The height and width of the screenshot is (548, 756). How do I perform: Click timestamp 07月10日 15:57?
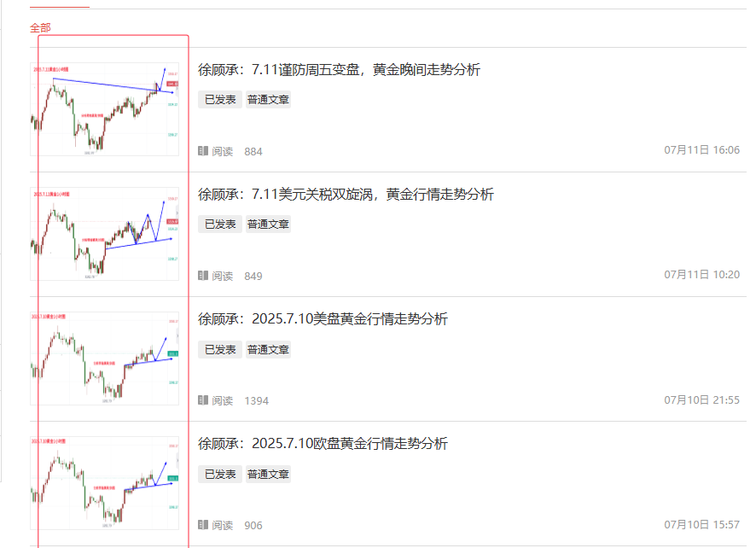click(x=702, y=524)
